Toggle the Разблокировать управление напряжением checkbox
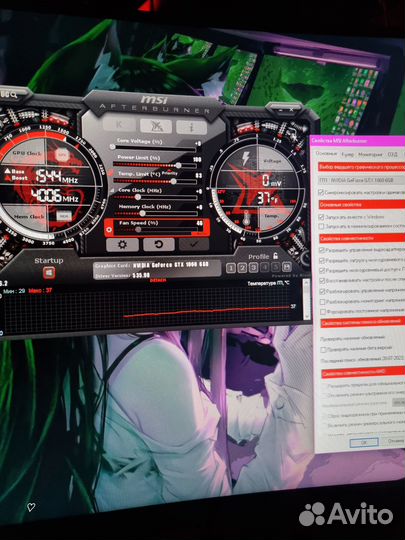 tap(323, 291)
